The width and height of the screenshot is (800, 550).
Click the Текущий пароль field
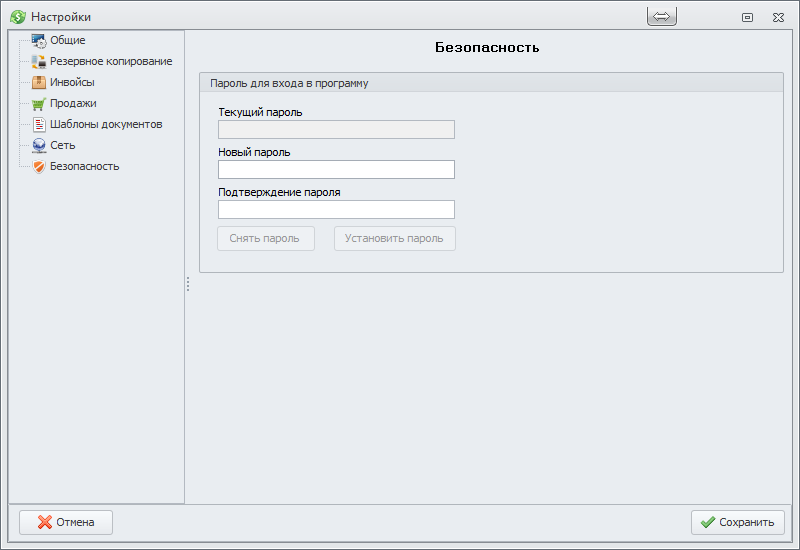click(x=336, y=130)
